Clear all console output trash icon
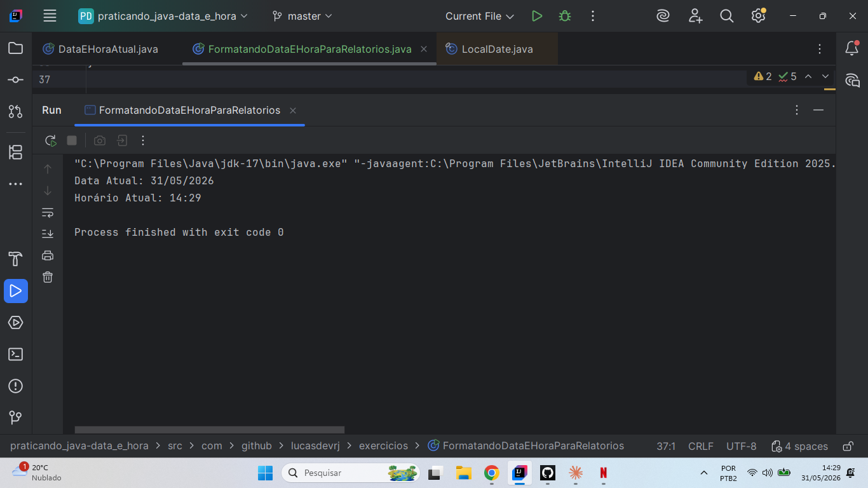This screenshot has width=868, height=488. pyautogui.click(x=48, y=277)
